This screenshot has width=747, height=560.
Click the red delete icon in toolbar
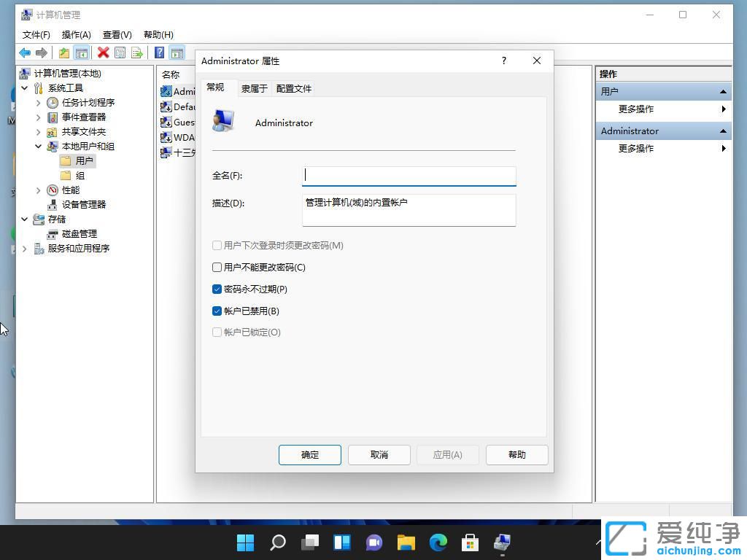tap(103, 52)
